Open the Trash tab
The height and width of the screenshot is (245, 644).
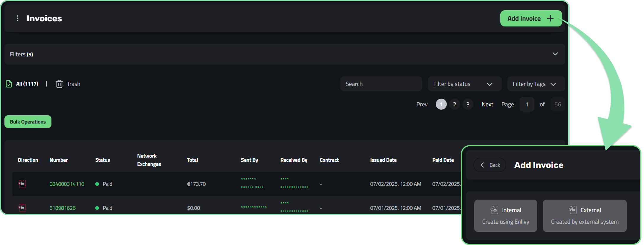[73, 84]
